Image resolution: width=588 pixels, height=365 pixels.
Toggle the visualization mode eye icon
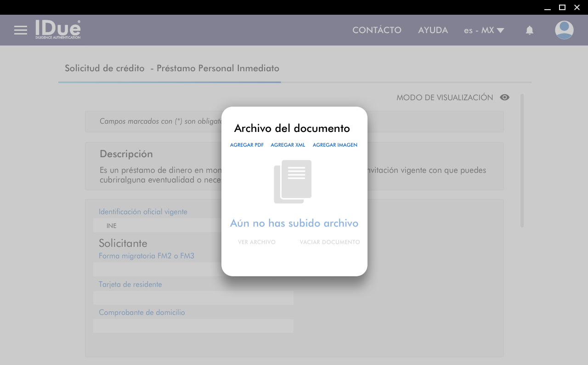pos(504,97)
